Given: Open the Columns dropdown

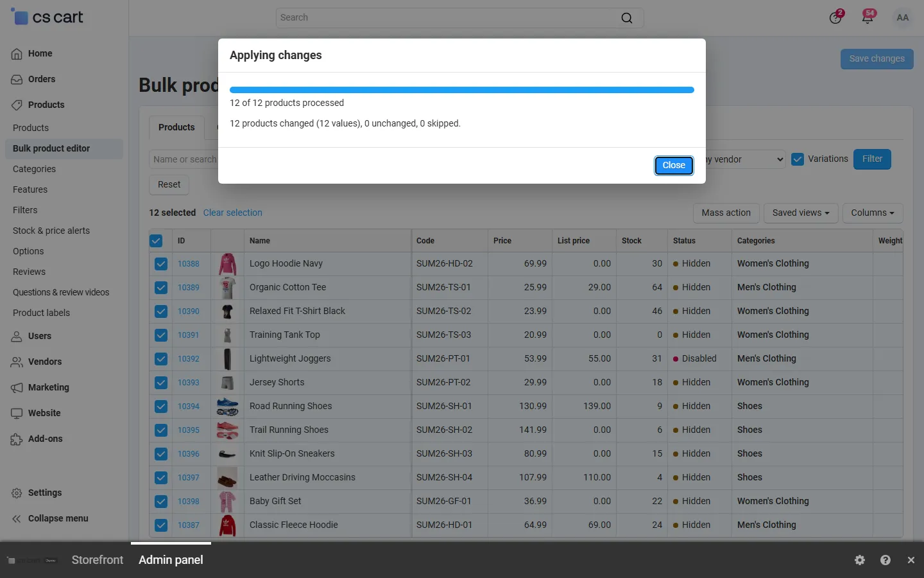Looking at the screenshot, I should 873,213.
